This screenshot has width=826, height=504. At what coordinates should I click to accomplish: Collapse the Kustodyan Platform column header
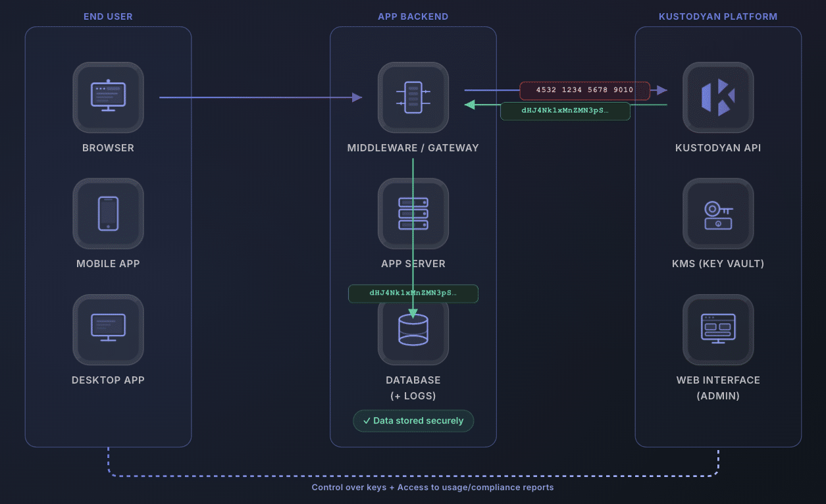coord(718,16)
